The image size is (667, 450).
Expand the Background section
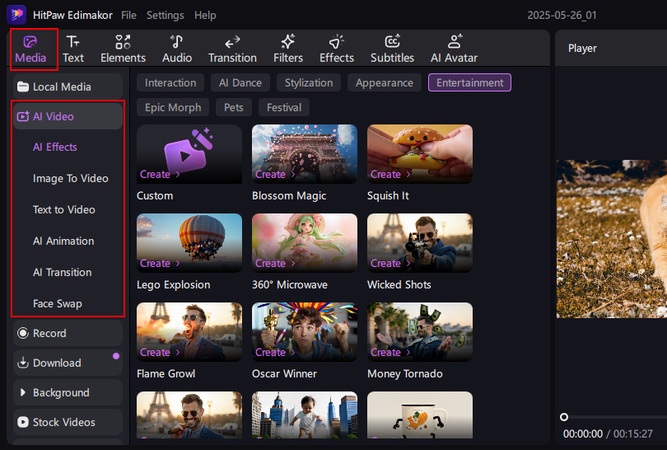coord(68,393)
